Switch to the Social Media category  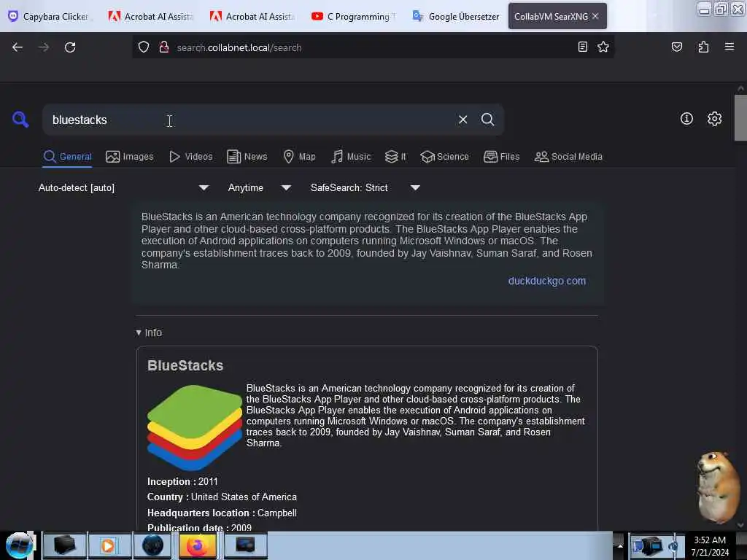click(568, 157)
